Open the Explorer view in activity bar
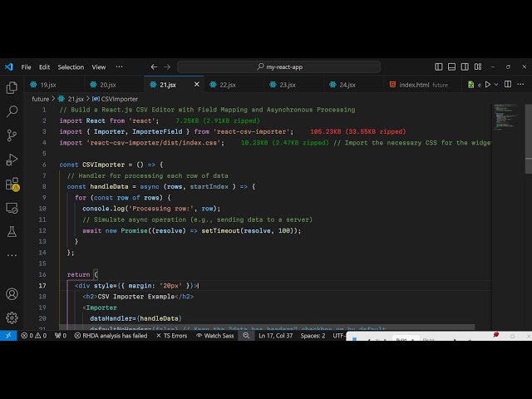 [x=12, y=87]
